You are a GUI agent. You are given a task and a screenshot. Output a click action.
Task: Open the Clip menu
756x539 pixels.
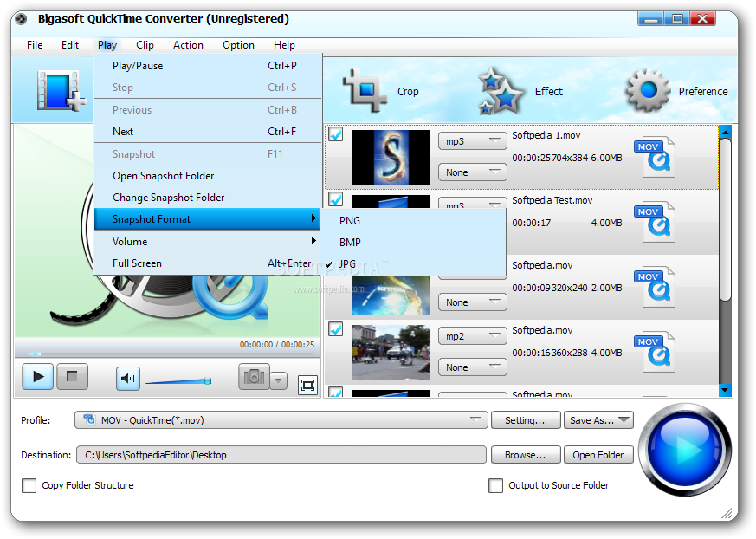145,45
